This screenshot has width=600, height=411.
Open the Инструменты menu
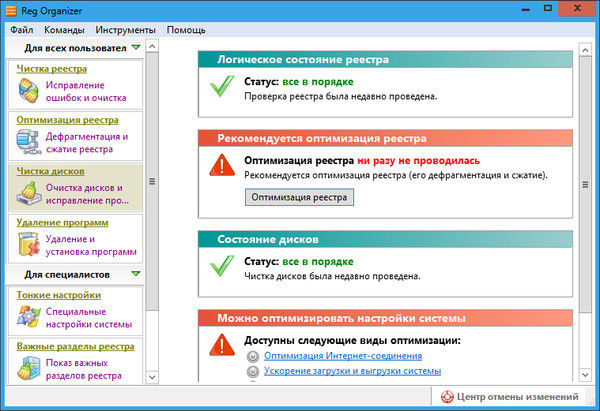pyautogui.click(x=125, y=30)
